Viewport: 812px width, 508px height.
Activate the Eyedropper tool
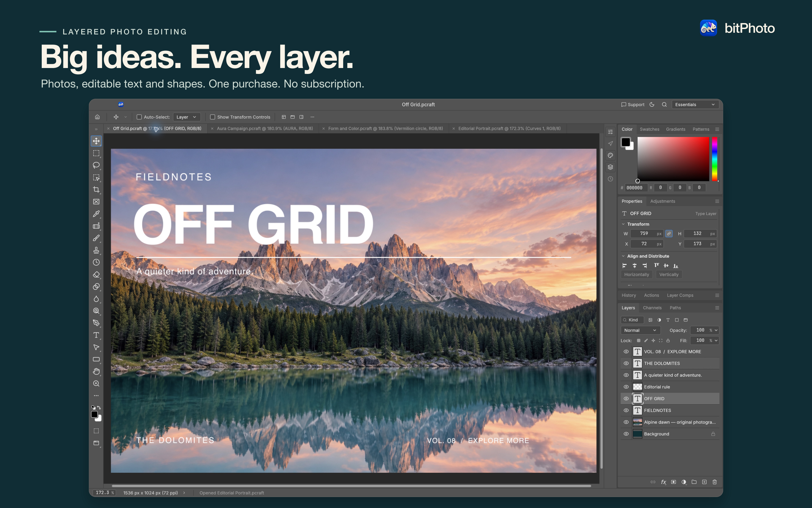pos(96,214)
